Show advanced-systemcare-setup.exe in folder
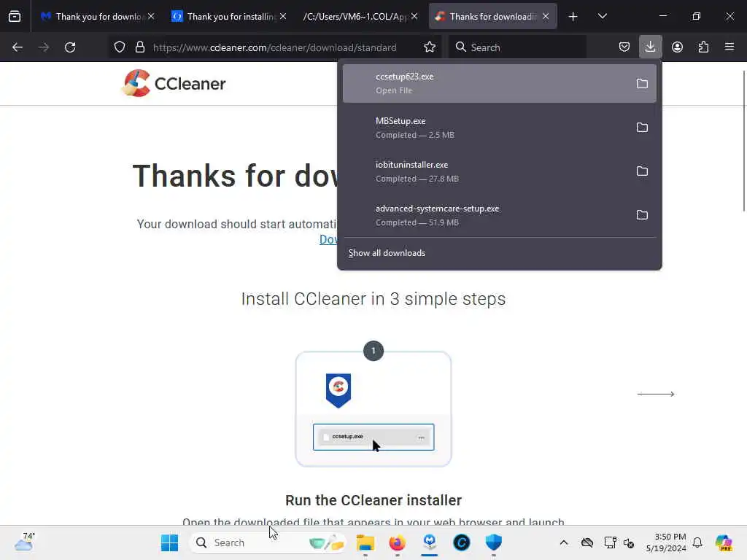The height and width of the screenshot is (560, 747). (642, 215)
